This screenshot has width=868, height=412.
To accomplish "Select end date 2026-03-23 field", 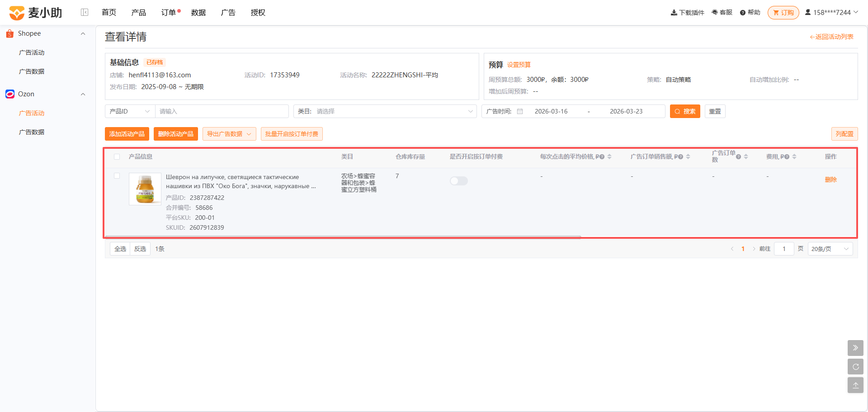I will pos(626,111).
